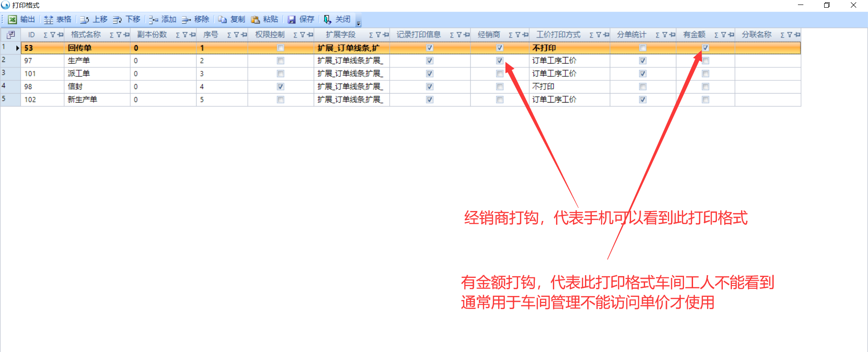Select the 新生产单 row name cell
This screenshot has height=352, width=868.
point(82,99)
